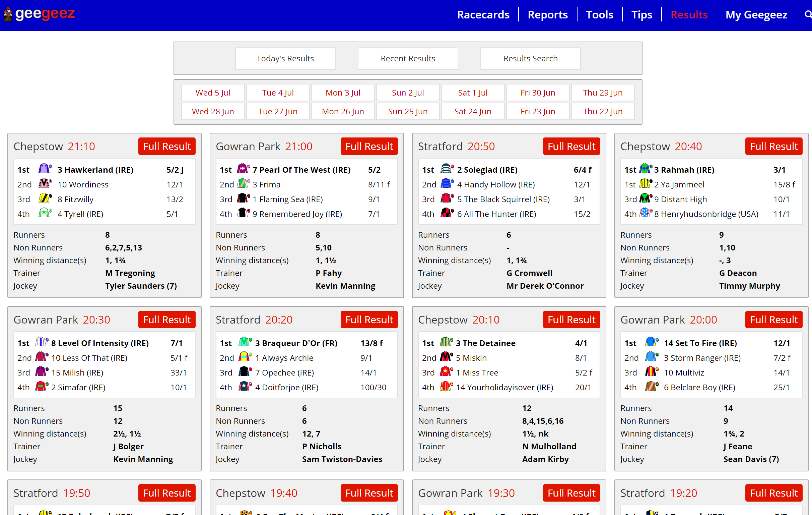Viewport: 812px width, 515px height.
Task: Click Fitzwilly's yellow and black silks icon
Action: tap(45, 198)
